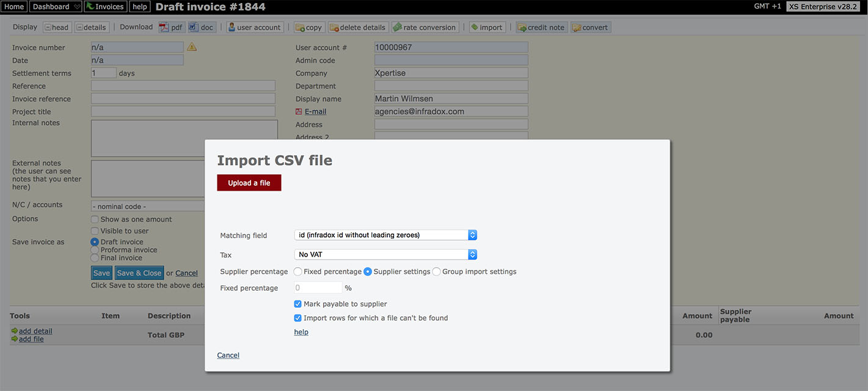This screenshot has width=868, height=391.
Task: Click the E-mail link label
Action: pyautogui.click(x=315, y=112)
